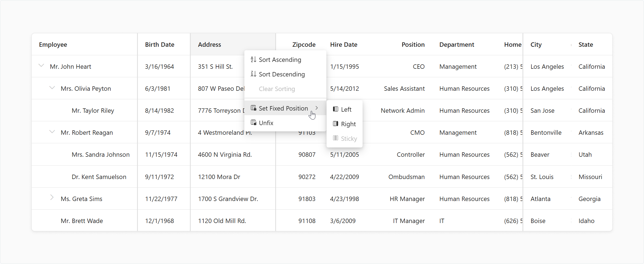644x264 pixels.
Task: Select Unfix from the context menu
Action: tap(266, 122)
